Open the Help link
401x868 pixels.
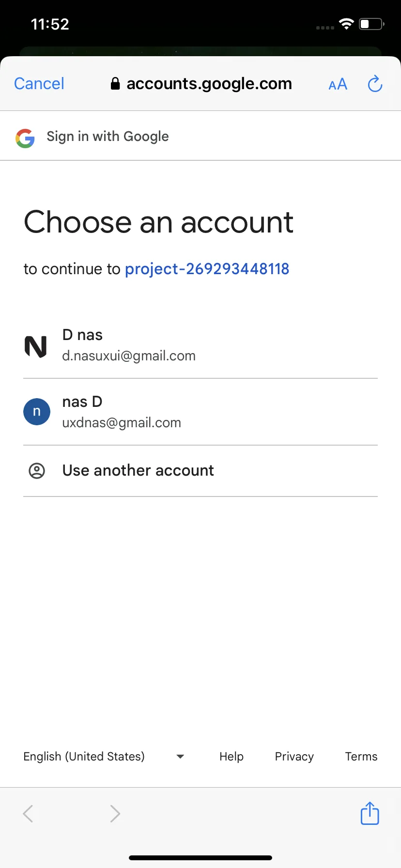click(231, 757)
